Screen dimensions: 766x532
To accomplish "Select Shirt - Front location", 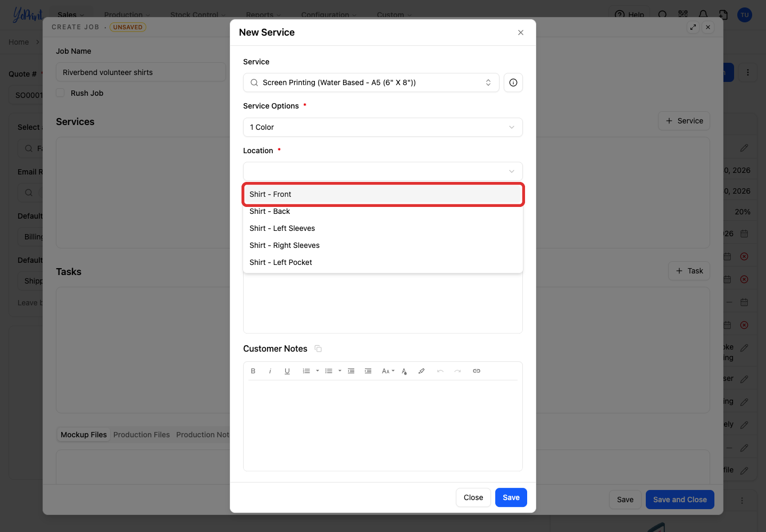I will (x=383, y=194).
